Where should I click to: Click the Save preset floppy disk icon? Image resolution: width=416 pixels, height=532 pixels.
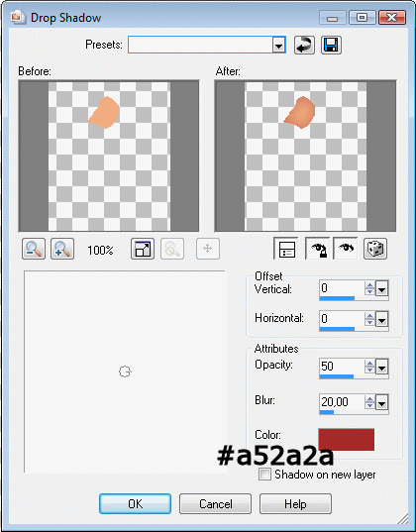pos(331,46)
